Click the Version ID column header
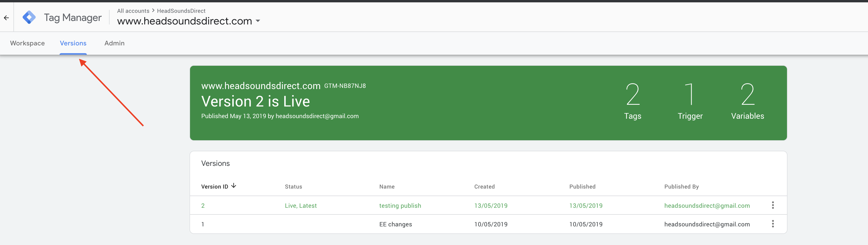 click(215, 187)
